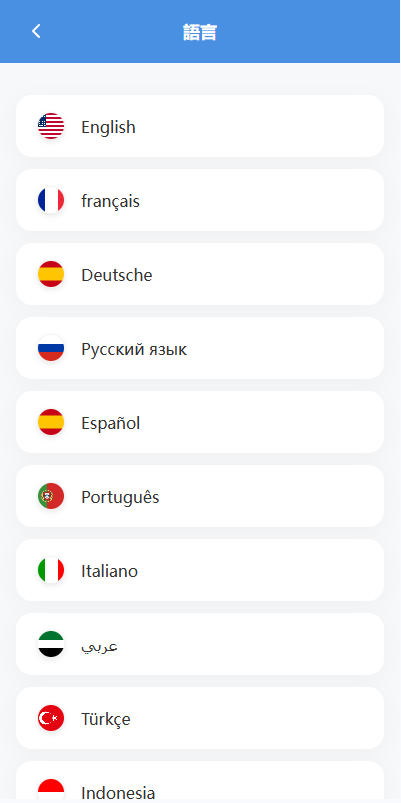Click the flag next to Deutsche
Viewport: 401px width, 803px height.
click(x=51, y=274)
